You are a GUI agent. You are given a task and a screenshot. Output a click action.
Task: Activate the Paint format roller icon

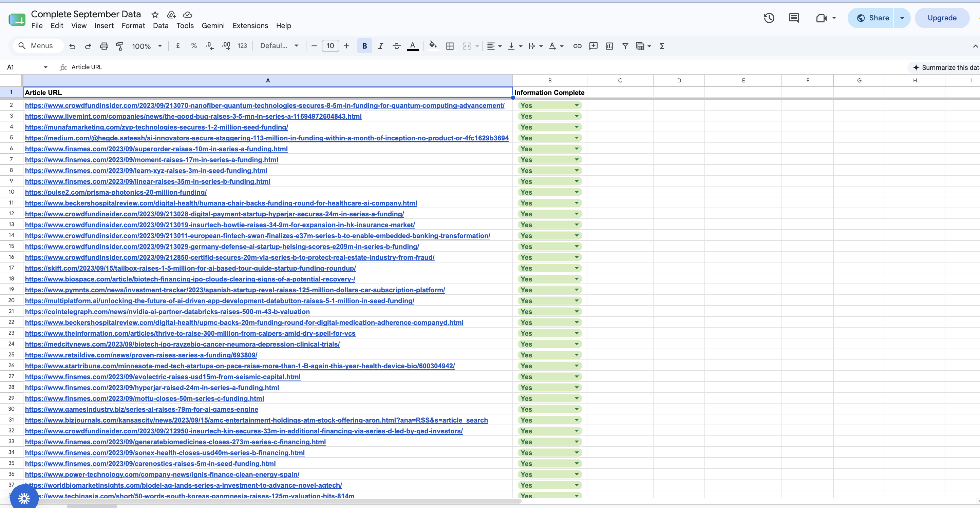click(120, 46)
